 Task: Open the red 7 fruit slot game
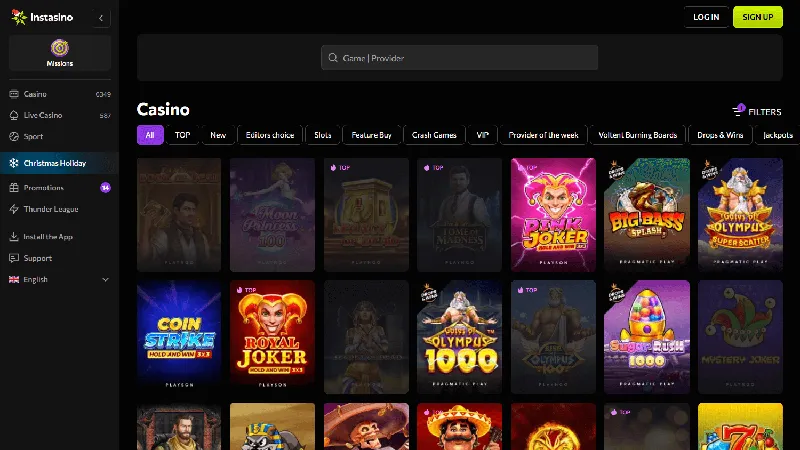740,427
